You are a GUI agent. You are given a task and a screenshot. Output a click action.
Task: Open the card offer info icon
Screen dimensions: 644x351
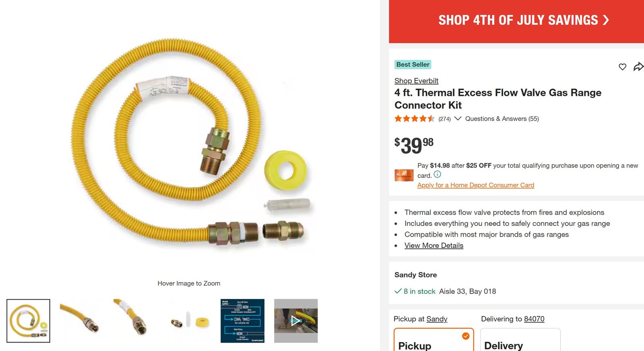(x=438, y=174)
